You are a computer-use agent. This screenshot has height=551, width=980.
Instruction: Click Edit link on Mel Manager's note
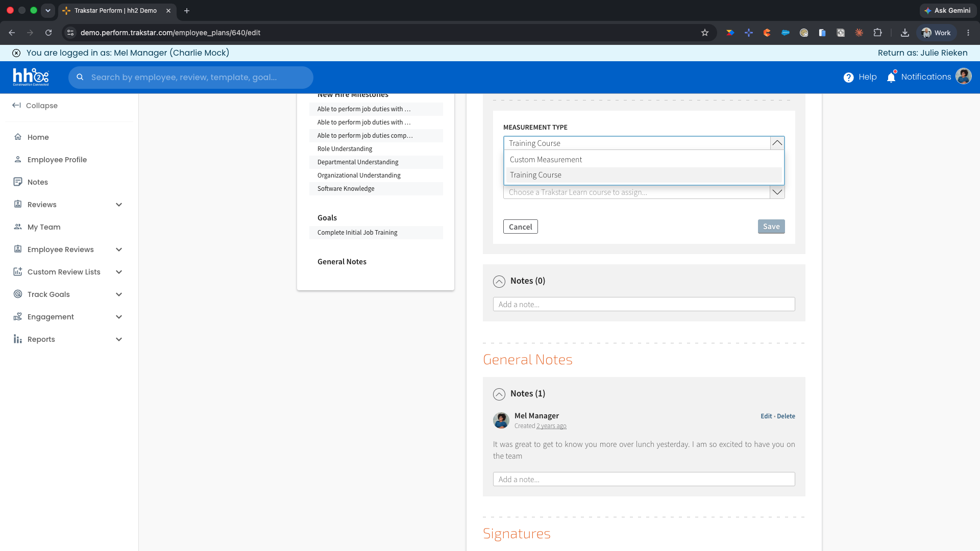point(766,416)
